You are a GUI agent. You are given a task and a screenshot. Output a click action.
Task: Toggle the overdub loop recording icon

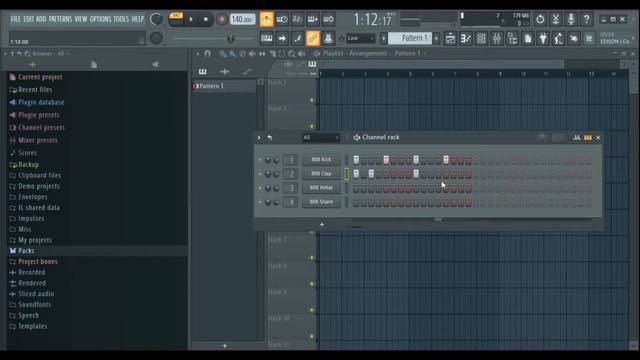[x=313, y=19]
